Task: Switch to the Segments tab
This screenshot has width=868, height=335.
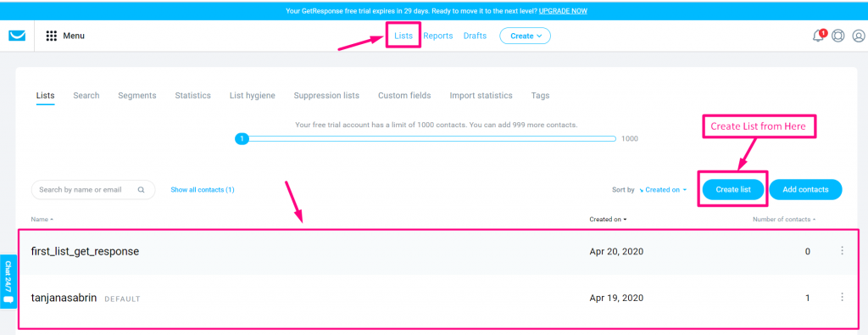Action: click(137, 96)
